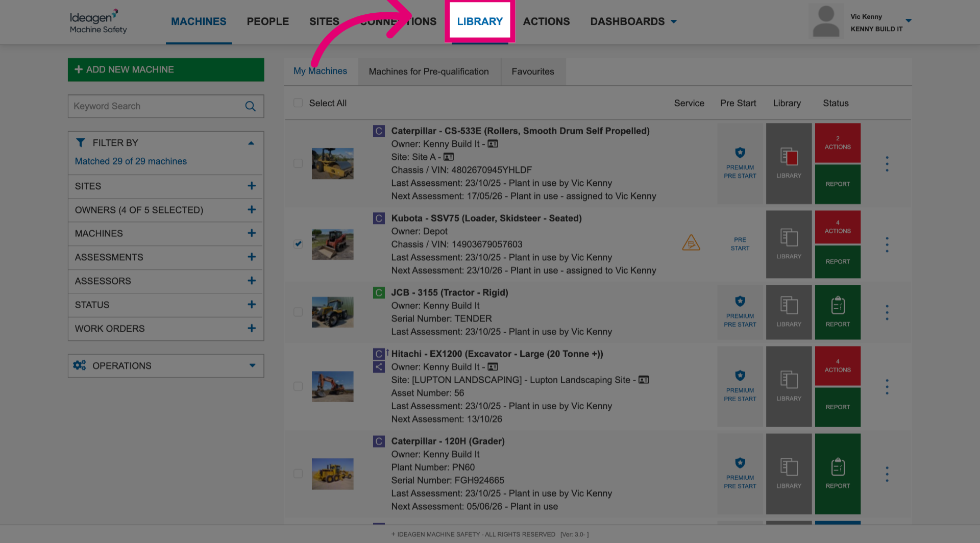Go to the PEOPLE navigation tab
980x543 pixels.
pyautogui.click(x=267, y=21)
